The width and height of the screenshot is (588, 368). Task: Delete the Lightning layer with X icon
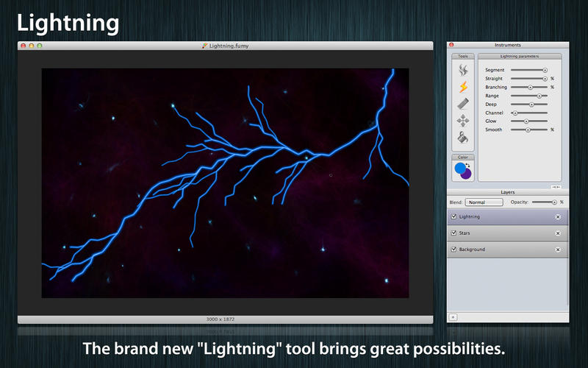click(557, 217)
